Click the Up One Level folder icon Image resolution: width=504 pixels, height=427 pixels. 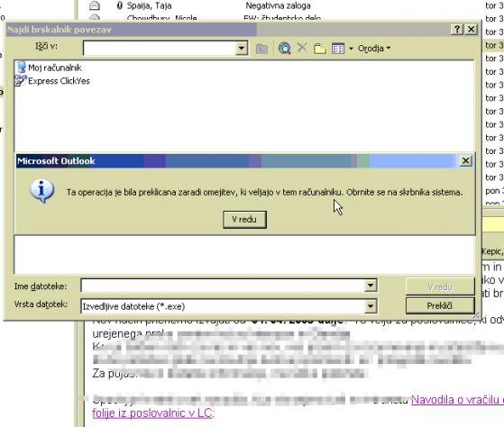pos(261,49)
